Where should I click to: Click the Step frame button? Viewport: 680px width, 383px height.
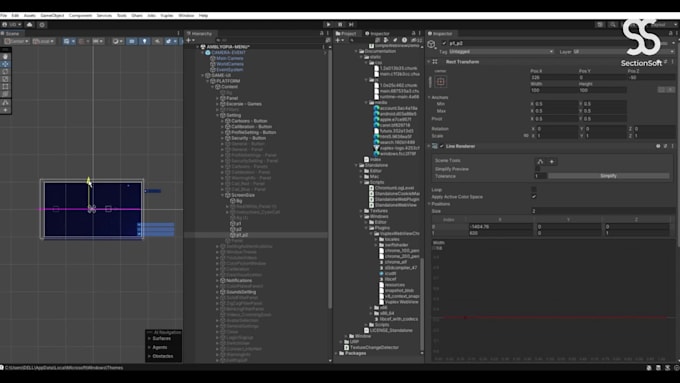pos(351,25)
